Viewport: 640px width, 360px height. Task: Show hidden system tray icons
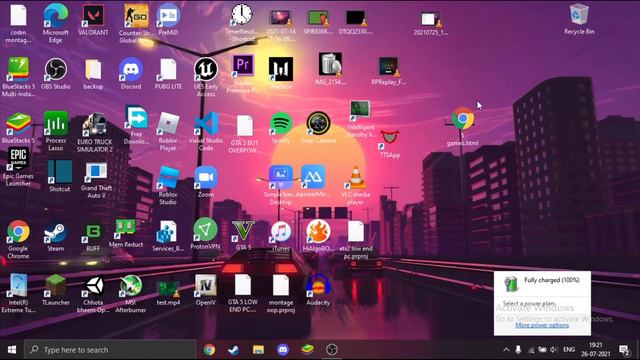click(x=506, y=350)
